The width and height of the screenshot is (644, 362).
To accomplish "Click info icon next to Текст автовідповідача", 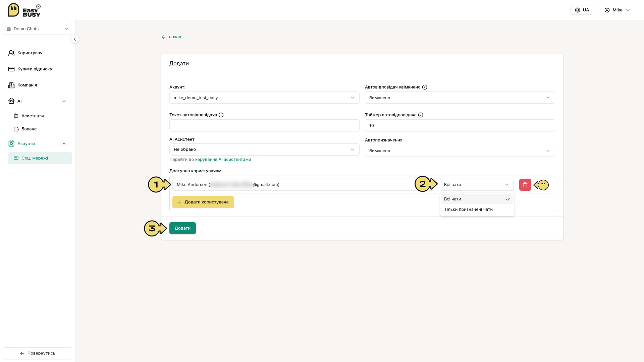I will coord(221,115).
